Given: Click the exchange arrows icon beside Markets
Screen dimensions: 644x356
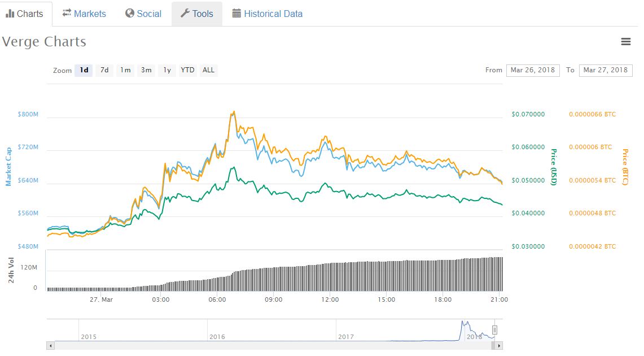Looking at the screenshot, I should pos(67,13).
